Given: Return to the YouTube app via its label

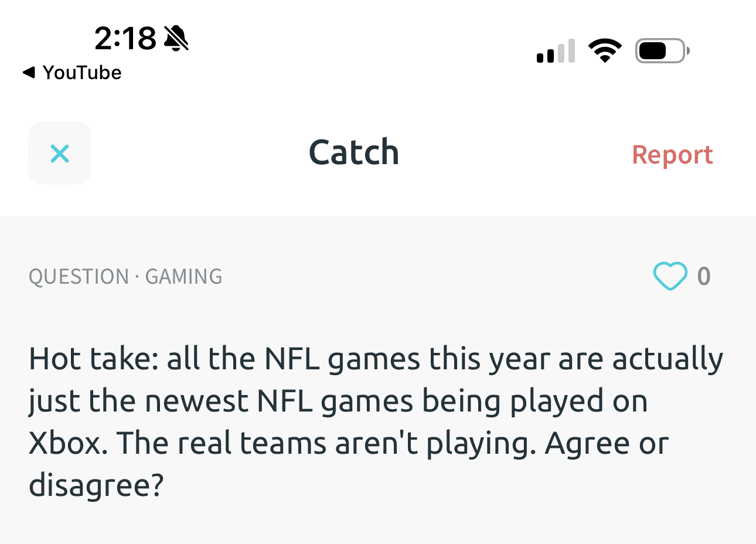Looking at the screenshot, I should coord(82,73).
